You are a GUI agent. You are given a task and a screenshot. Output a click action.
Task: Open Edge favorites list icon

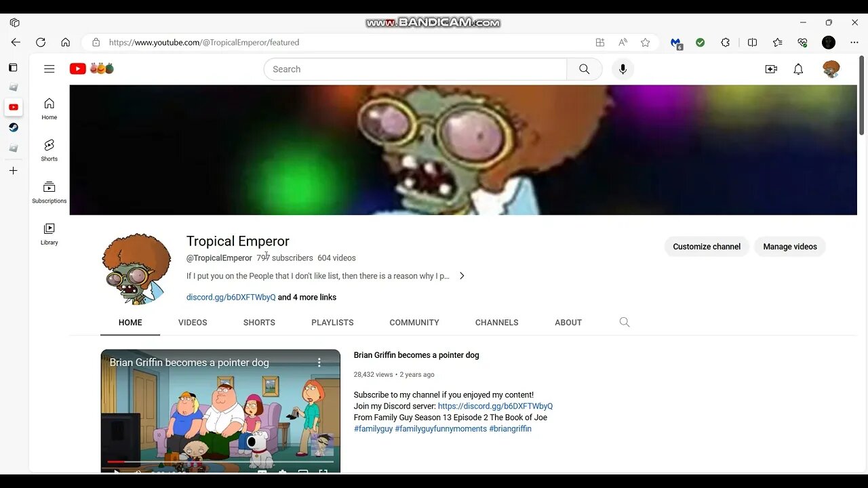777,42
